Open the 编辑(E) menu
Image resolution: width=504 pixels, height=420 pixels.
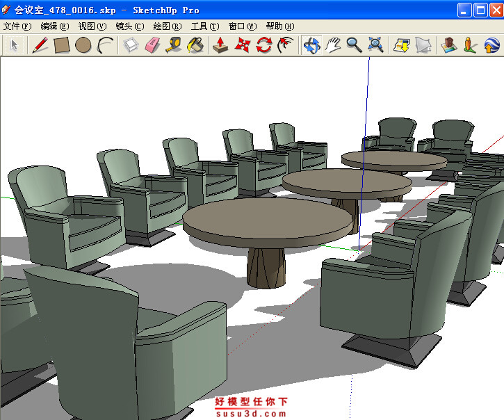point(55,26)
